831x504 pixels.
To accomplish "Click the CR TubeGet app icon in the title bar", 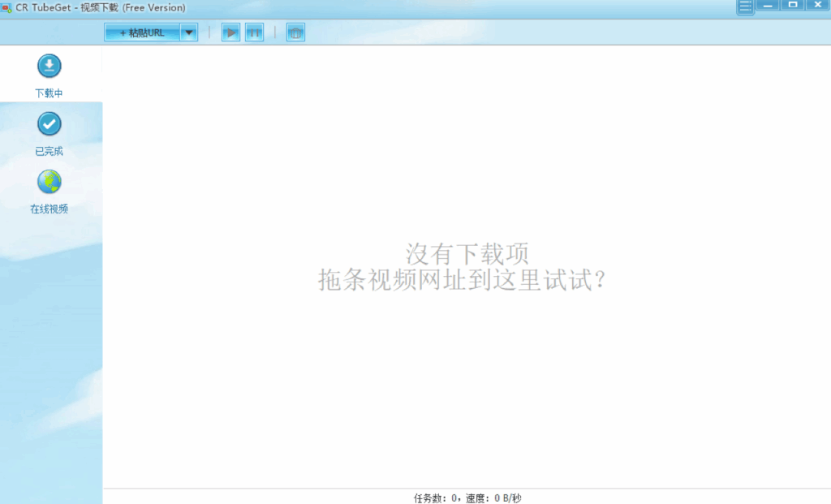I will tap(6, 8).
